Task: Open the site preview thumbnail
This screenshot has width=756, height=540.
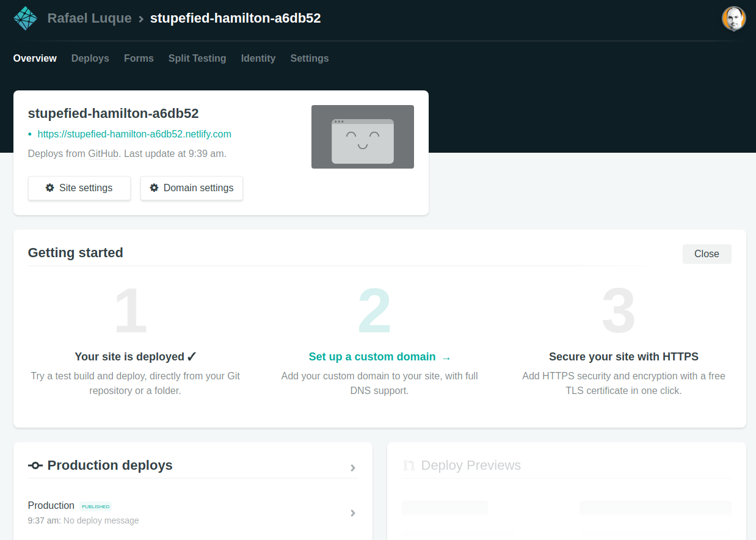Action: pos(363,137)
